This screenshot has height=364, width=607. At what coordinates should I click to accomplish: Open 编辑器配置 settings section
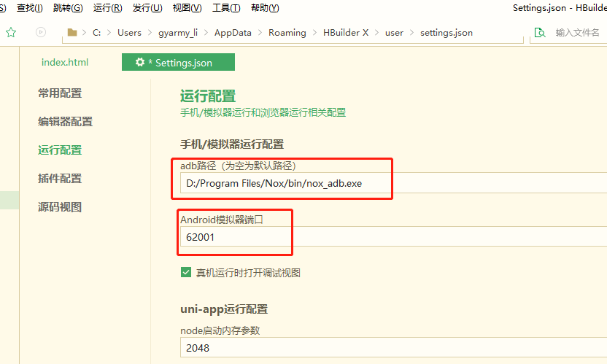[66, 122]
